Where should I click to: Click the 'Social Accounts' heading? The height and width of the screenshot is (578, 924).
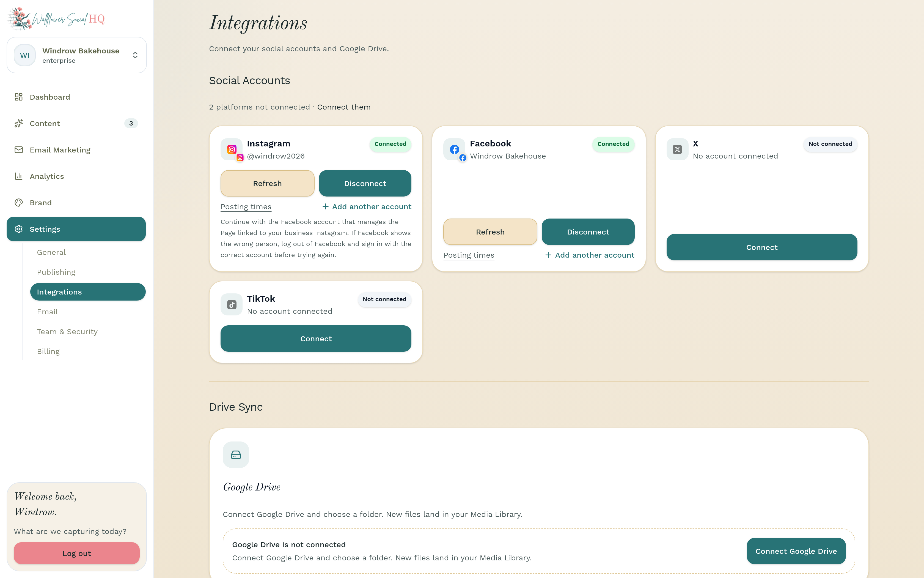tap(250, 81)
